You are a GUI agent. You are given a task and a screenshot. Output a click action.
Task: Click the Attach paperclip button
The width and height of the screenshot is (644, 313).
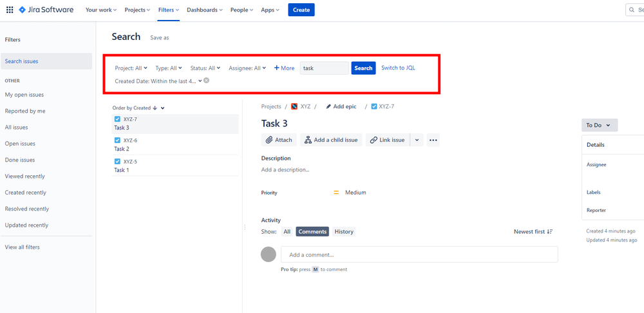pos(279,140)
